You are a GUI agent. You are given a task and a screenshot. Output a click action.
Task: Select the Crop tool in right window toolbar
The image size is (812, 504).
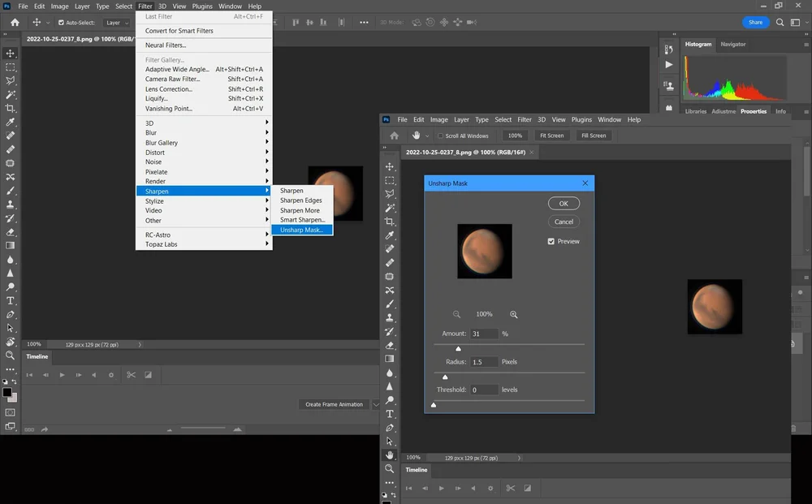pyautogui.click(x=390, y=222)
